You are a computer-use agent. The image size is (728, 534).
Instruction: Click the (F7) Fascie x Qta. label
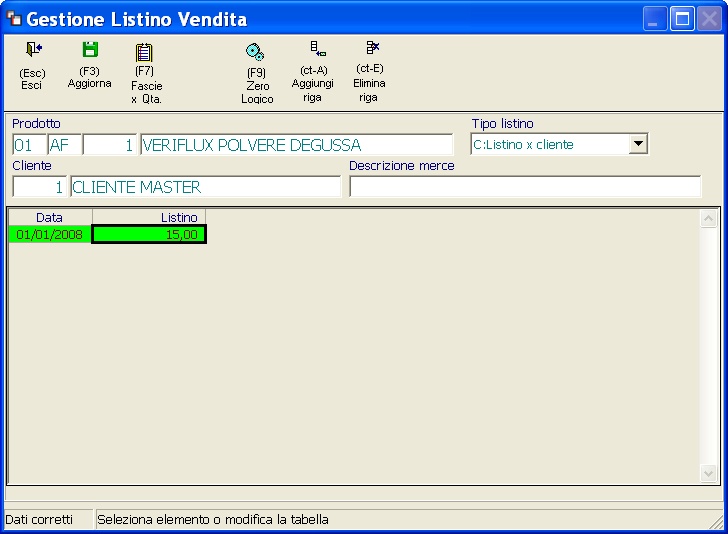146,85
